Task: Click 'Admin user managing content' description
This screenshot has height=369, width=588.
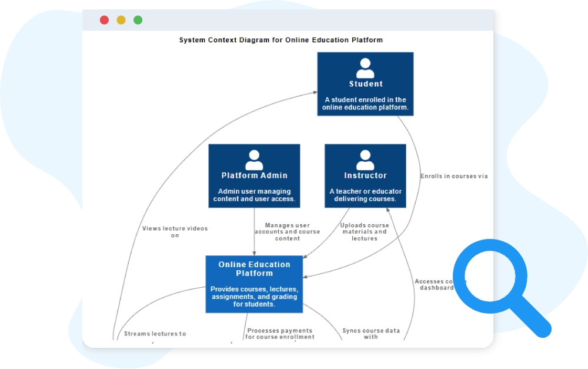Action: [254, 195]
